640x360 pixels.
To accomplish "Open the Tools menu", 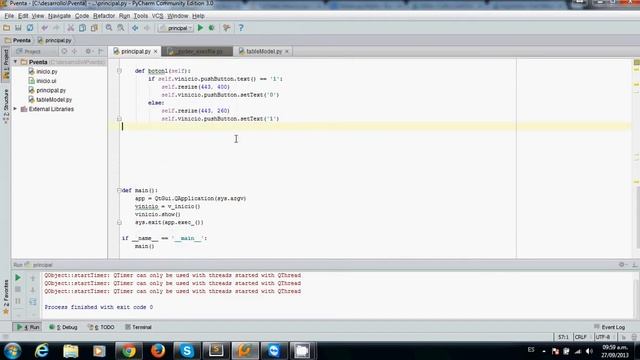I will (141, 16).
